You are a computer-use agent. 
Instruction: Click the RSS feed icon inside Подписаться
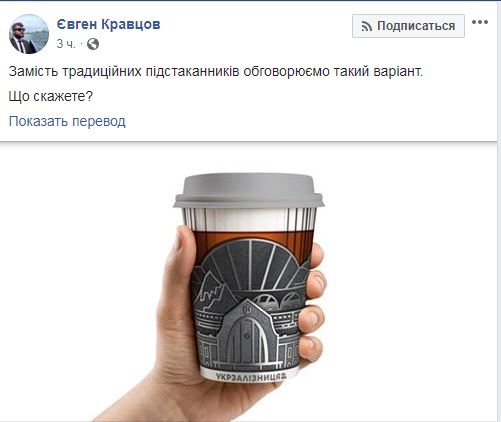[367, 26]
